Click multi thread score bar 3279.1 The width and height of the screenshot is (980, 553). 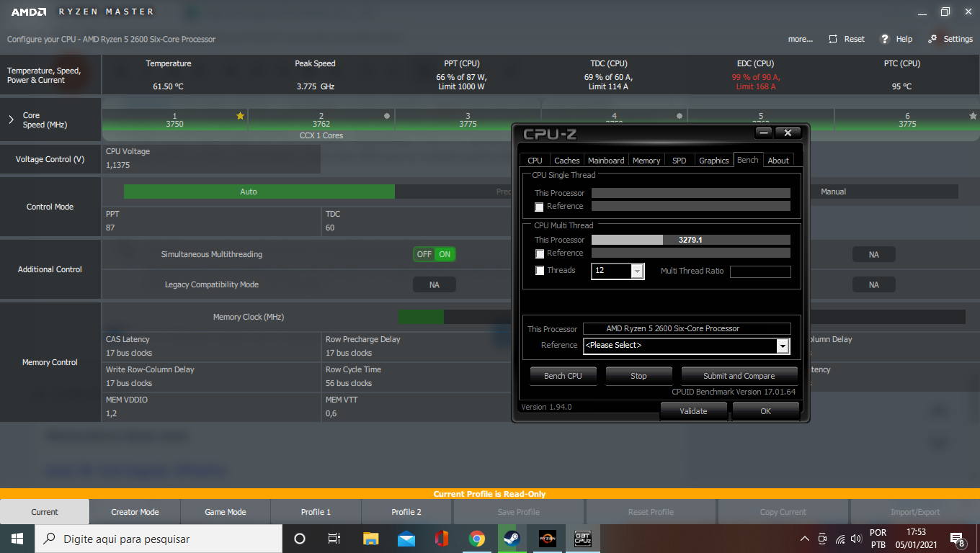click(691, 240)
